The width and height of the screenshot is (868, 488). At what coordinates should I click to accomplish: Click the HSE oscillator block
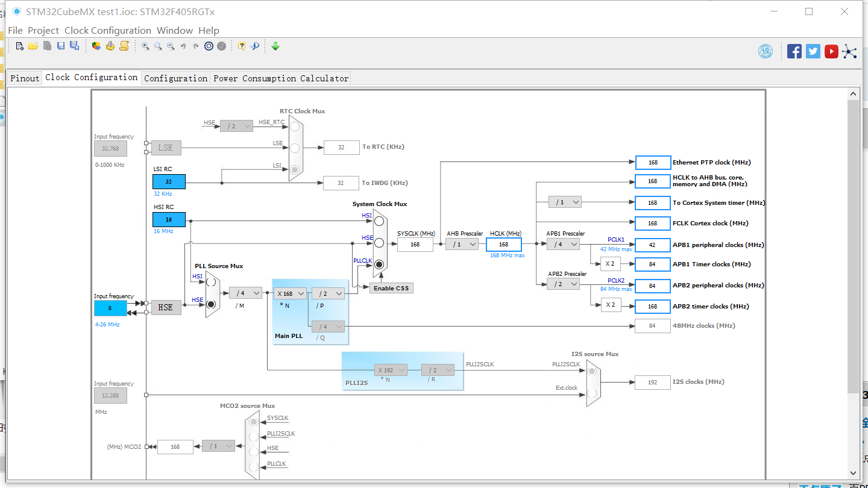click(x=166, y=307)
